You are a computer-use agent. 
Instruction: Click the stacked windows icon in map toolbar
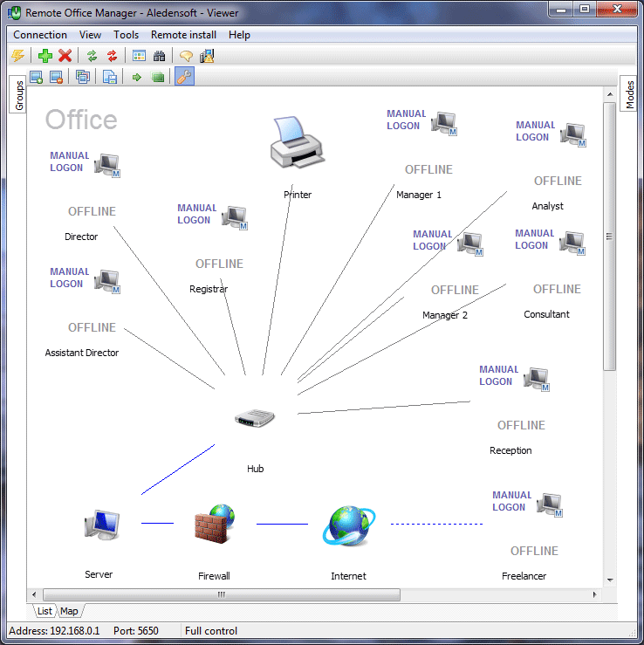click(x=83, y=77)
